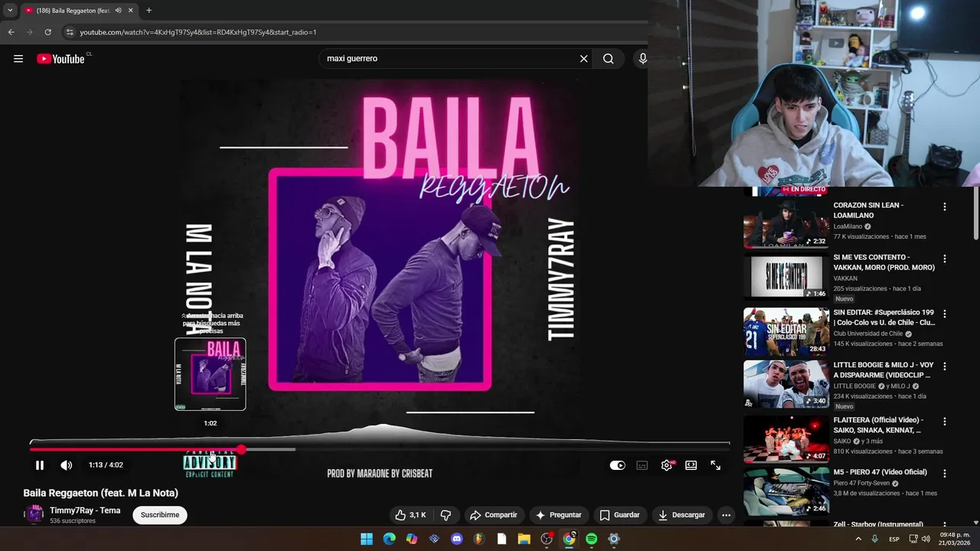
Task: Switch to theater mode
Action: point(691,465)
